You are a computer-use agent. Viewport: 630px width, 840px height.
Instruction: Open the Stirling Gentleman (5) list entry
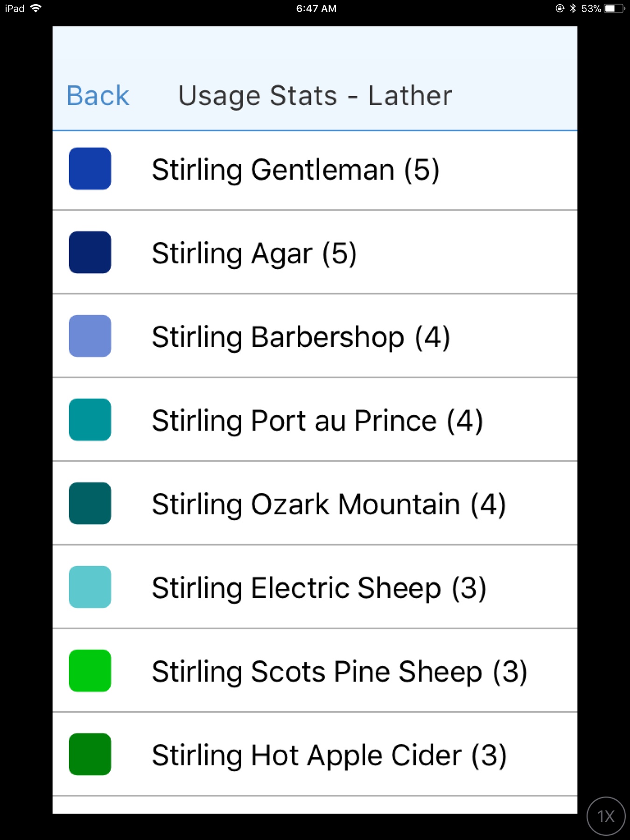tap(295, 169)
